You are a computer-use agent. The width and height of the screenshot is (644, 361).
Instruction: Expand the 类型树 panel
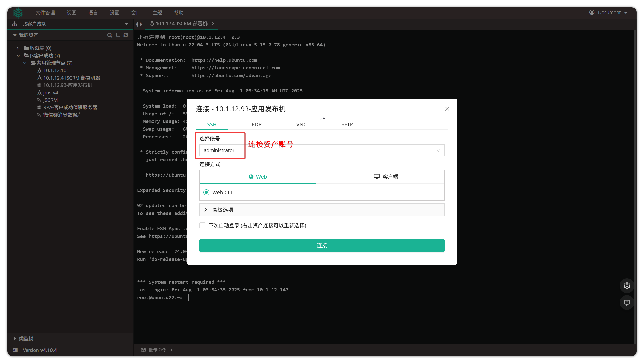[x=15, y=338]
